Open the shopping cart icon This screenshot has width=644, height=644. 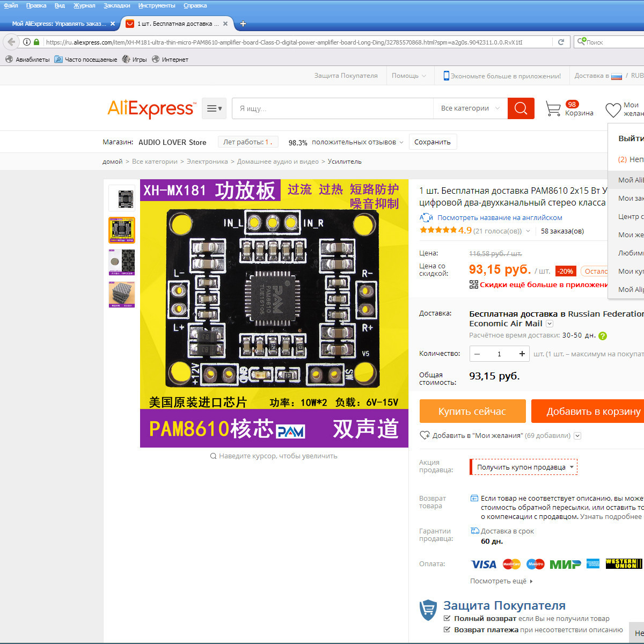click(553, 108)
